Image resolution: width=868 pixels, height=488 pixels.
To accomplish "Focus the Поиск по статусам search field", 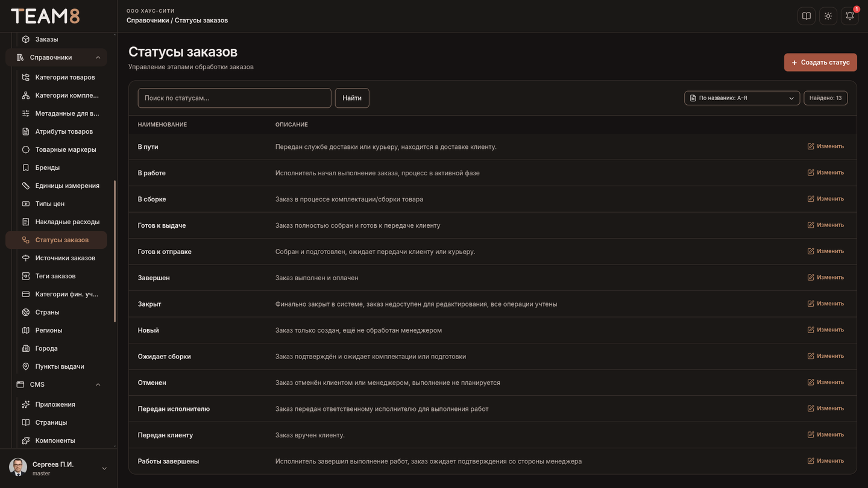I will (234, 98).
